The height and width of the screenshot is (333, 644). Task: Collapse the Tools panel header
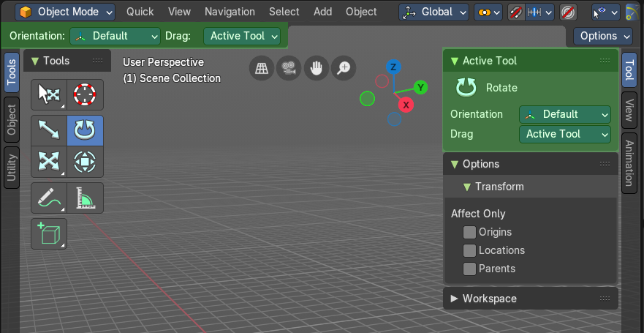pyautogui.click(x=67, y=61)
